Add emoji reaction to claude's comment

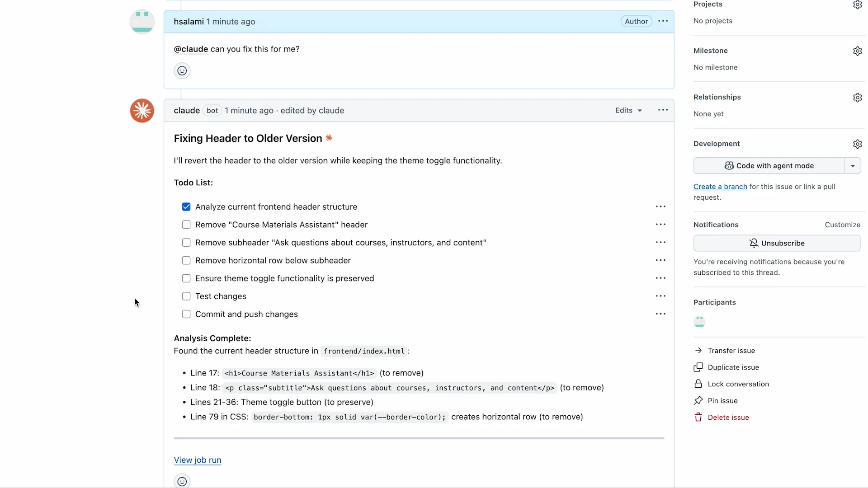[182, 481]
